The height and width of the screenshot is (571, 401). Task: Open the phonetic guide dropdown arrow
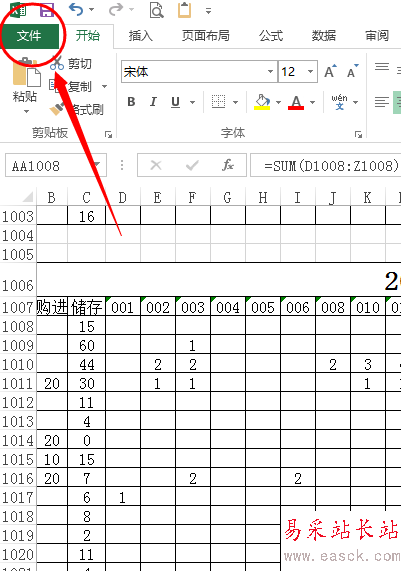click(355, 102)
